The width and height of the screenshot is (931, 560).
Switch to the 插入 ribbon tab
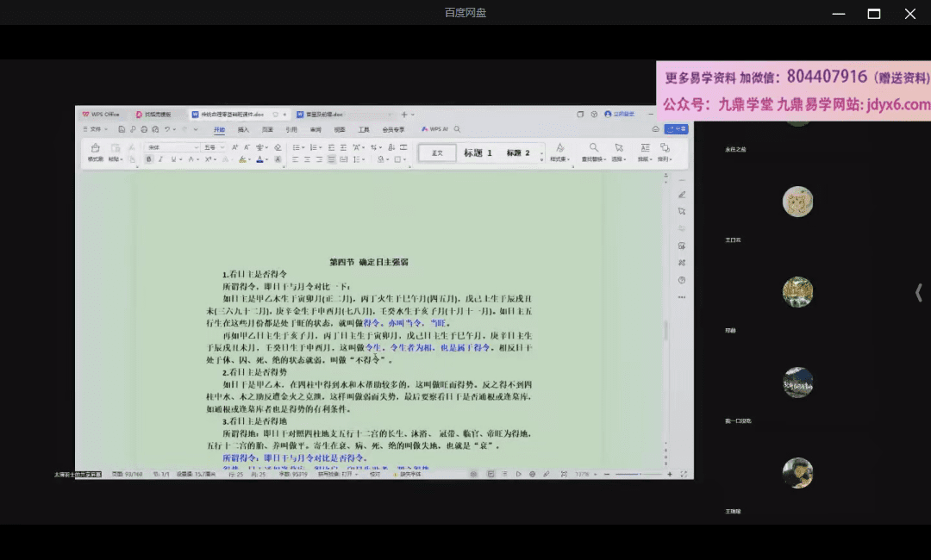point(244,128)
